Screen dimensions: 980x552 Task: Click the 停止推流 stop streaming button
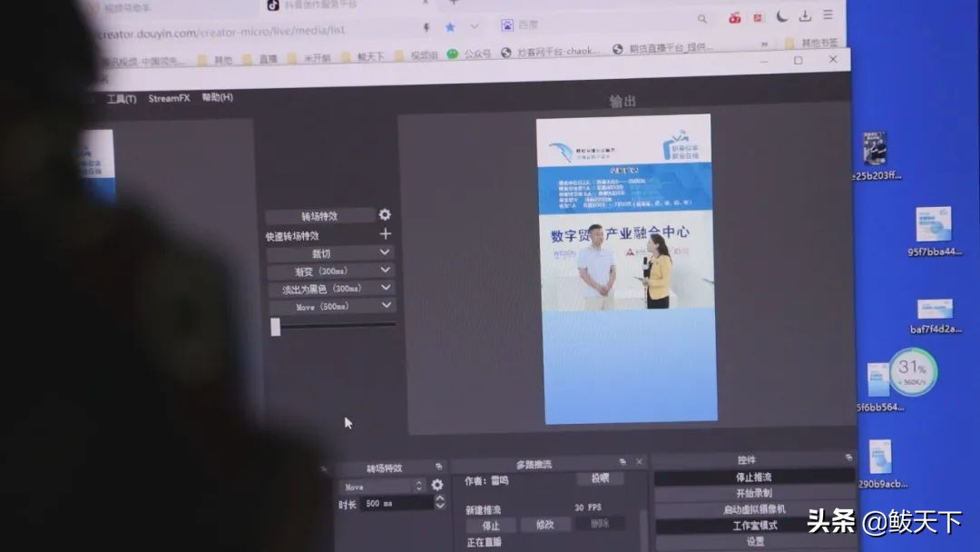pyautogui.click(x=754, y=477)
